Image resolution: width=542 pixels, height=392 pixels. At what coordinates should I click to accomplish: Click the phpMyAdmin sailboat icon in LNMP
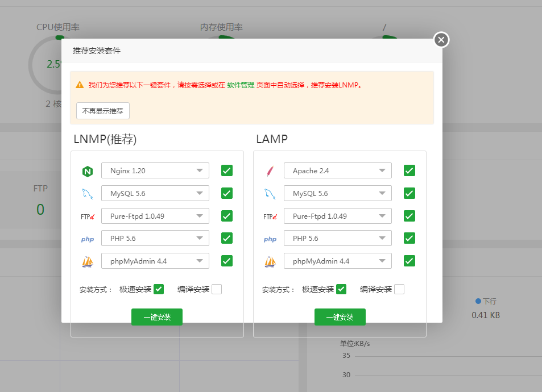[88, 262]
